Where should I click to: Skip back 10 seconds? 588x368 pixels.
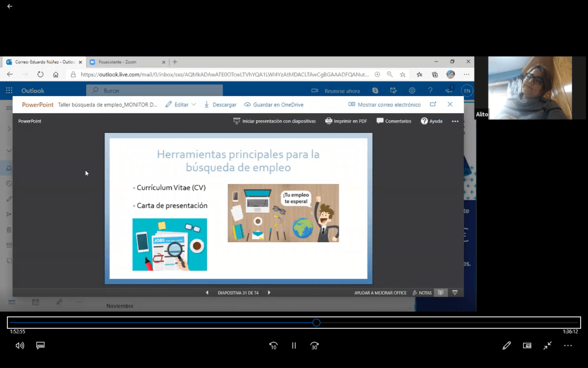click(273, 346)
